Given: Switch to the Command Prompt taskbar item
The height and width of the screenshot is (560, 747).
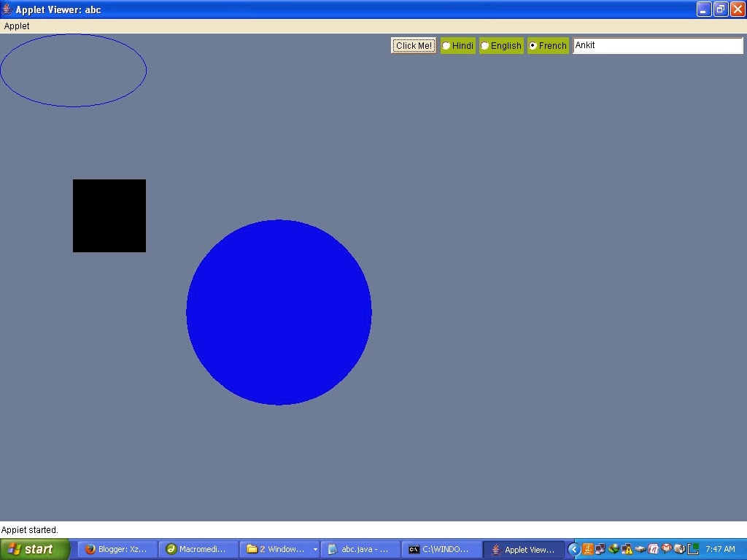Looking at the screenshot, I should pos(441,549).
